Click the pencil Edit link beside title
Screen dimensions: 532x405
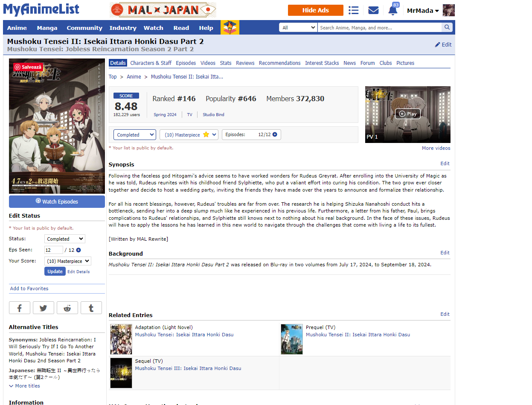click(x=443, y=44)
